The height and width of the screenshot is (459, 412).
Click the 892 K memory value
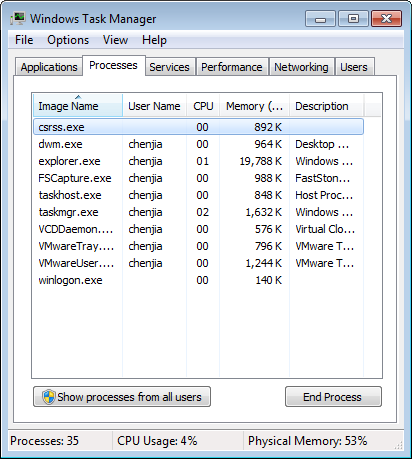[268, 127]
